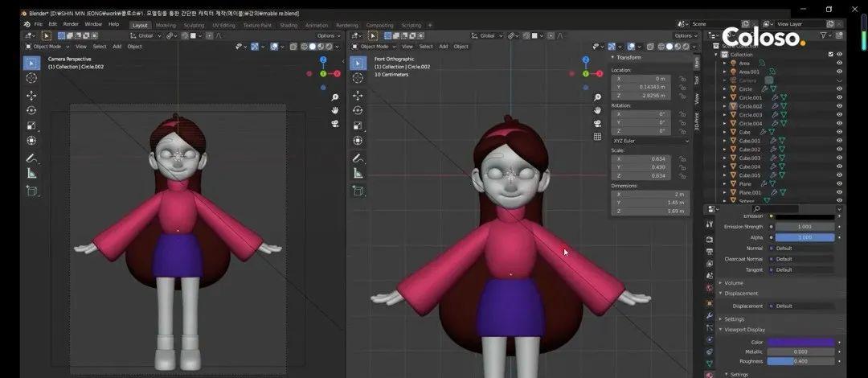This screenshot has height=378, width=868.
Task: Switch to the Sculpting workspace tab
Action: point(194,26)
